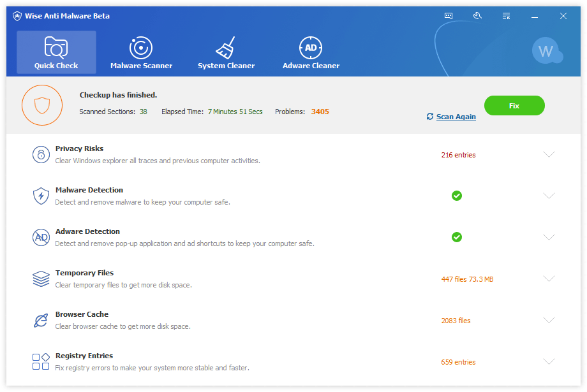
Task: Click the orange shield status icon
Action: (42, 105)
